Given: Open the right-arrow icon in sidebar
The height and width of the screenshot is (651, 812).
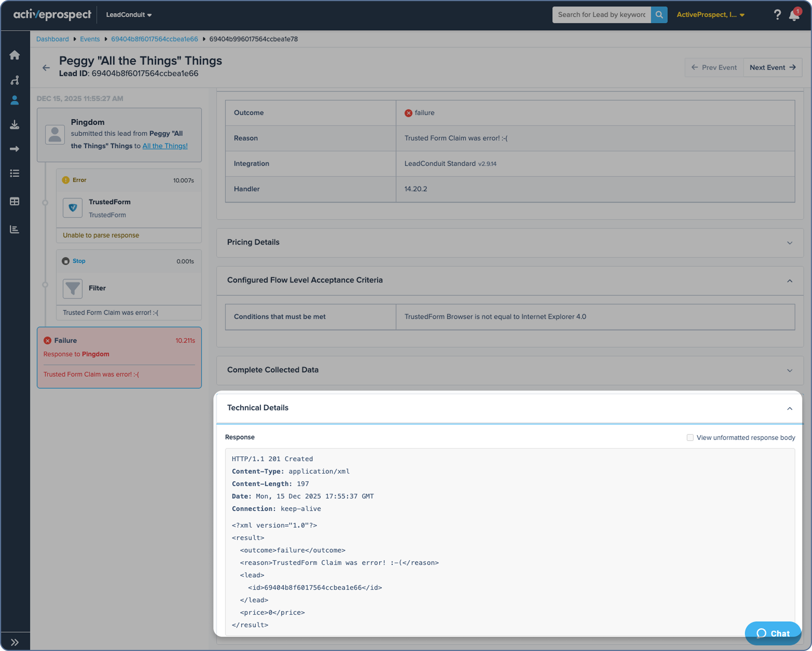Looking at the screenshot, I should (15, 149).
